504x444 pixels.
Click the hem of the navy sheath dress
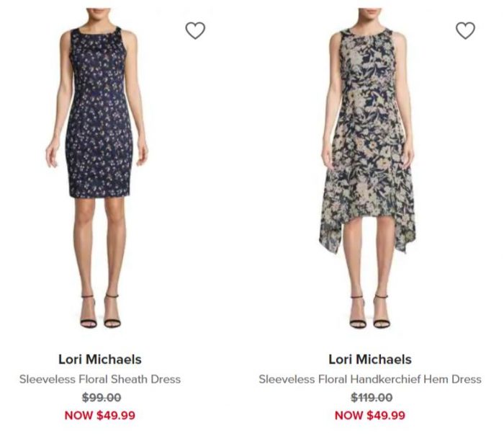point(99,192)
